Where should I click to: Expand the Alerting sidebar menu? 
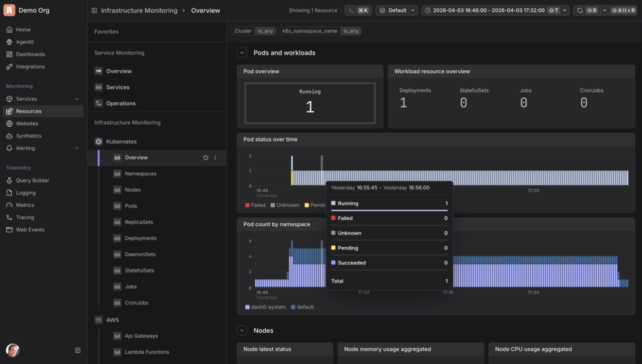(x=76, y=148)
